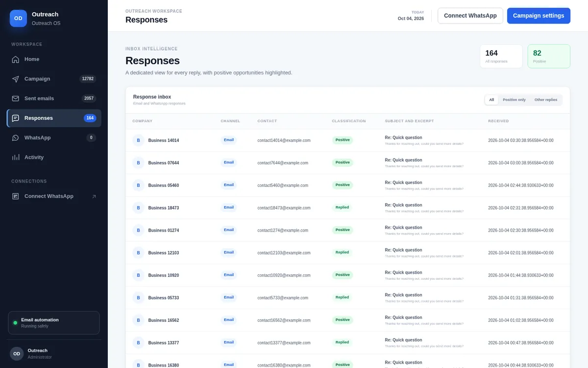Screen dimensions: 588x368
Task: Click the Replied badge for Business 18473
Action: 343,208
